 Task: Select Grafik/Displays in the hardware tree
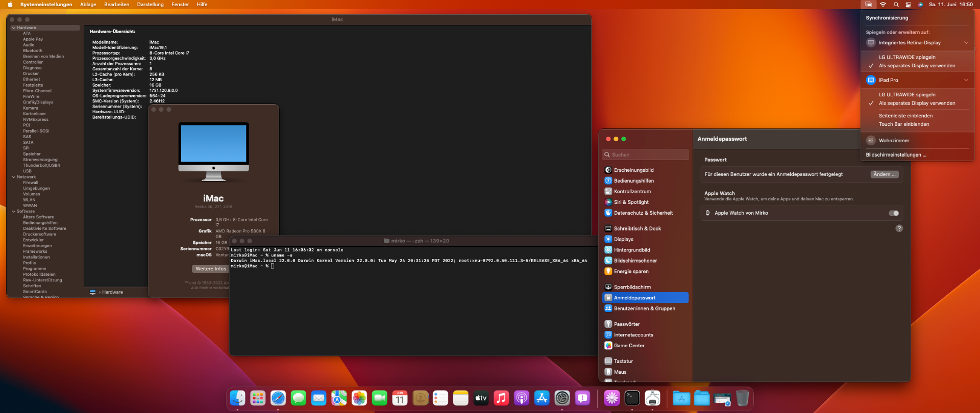(38, 102)
